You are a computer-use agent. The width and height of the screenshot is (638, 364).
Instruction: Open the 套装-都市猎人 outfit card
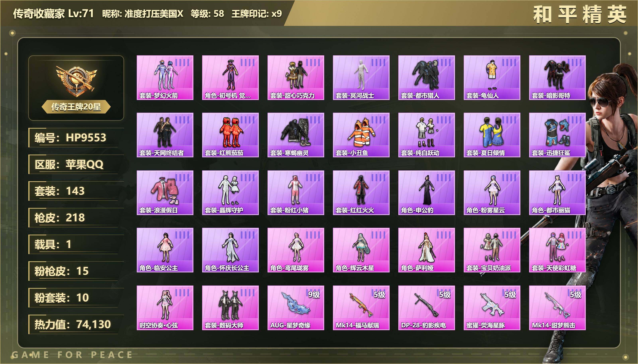click(x=426, y=77)
